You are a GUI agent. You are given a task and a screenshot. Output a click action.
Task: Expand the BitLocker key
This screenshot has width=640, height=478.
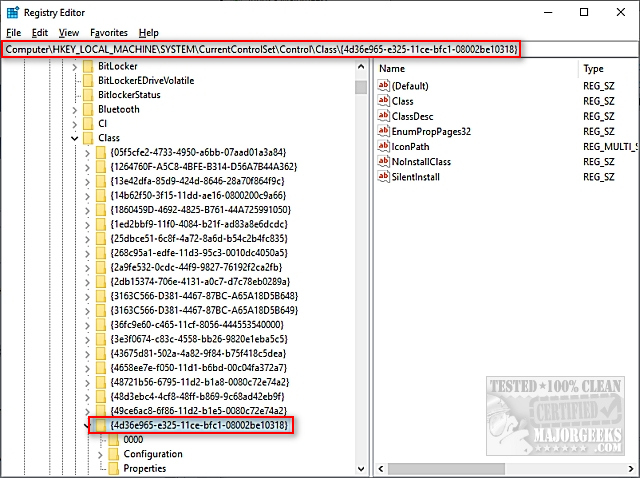(x=75, y=67)
